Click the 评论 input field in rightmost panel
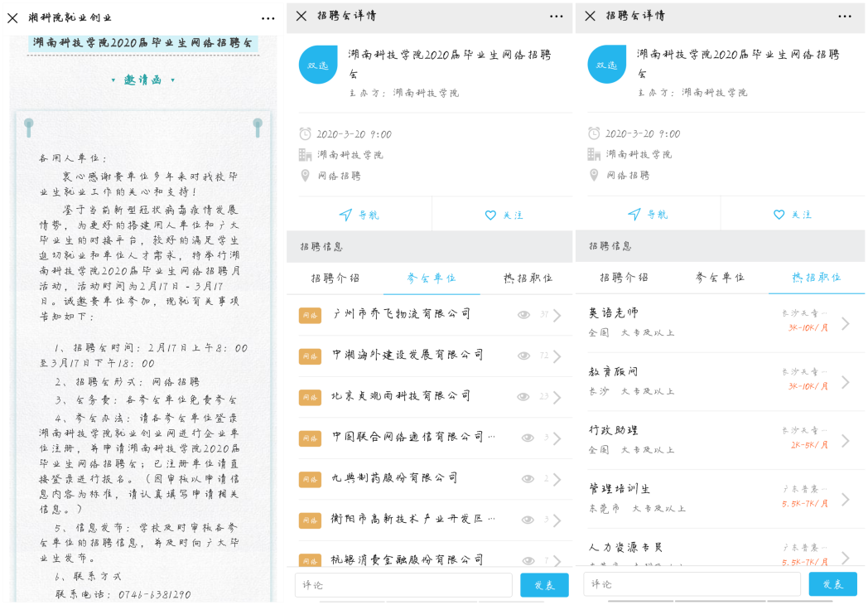 [x=692, y=584]
